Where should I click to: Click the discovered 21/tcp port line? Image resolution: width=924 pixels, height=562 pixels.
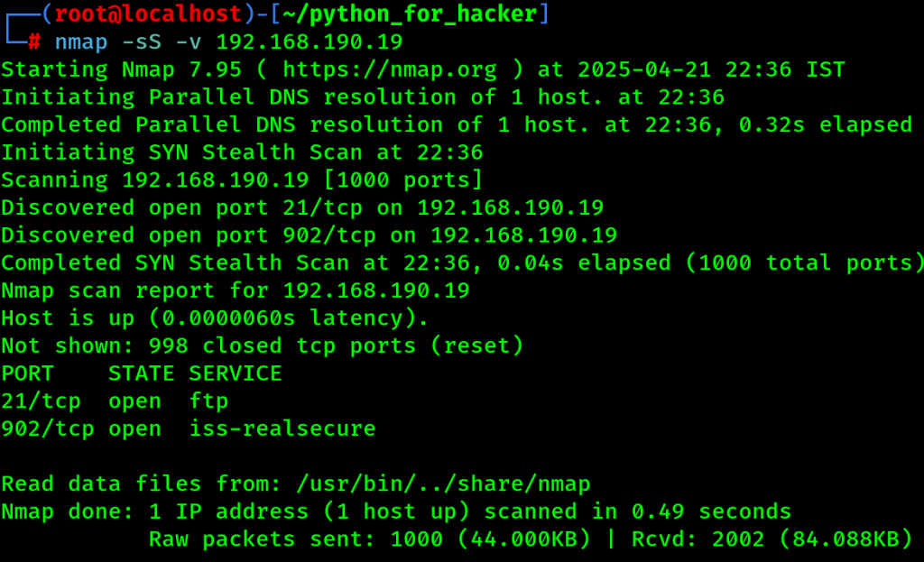coord(302,208)
